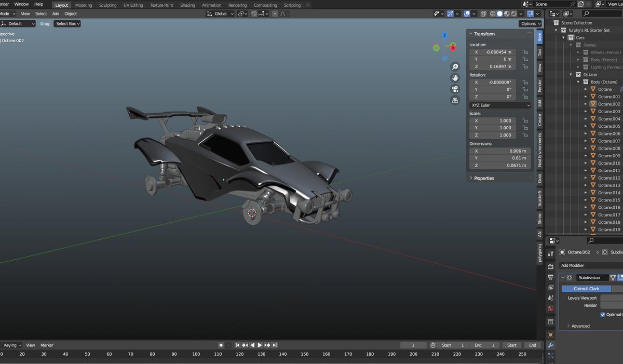Collapse the Subdivision modifier panel

click(563, 278)
